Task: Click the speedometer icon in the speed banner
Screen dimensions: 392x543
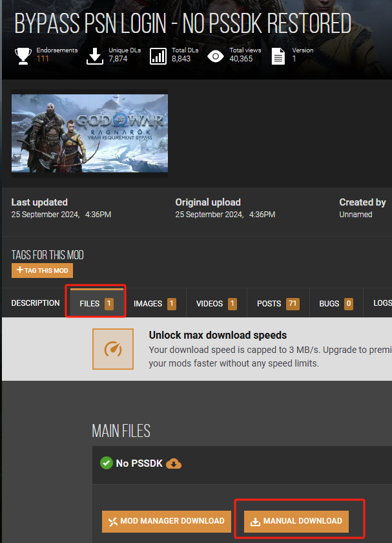Action: 113,349
